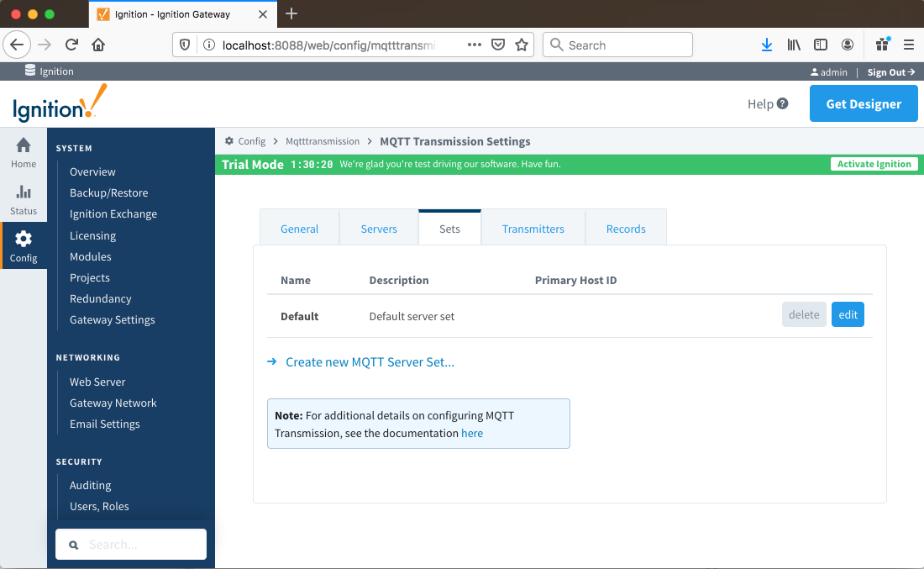
Task: Open the Firefox Library
Action: click(794, 45)
